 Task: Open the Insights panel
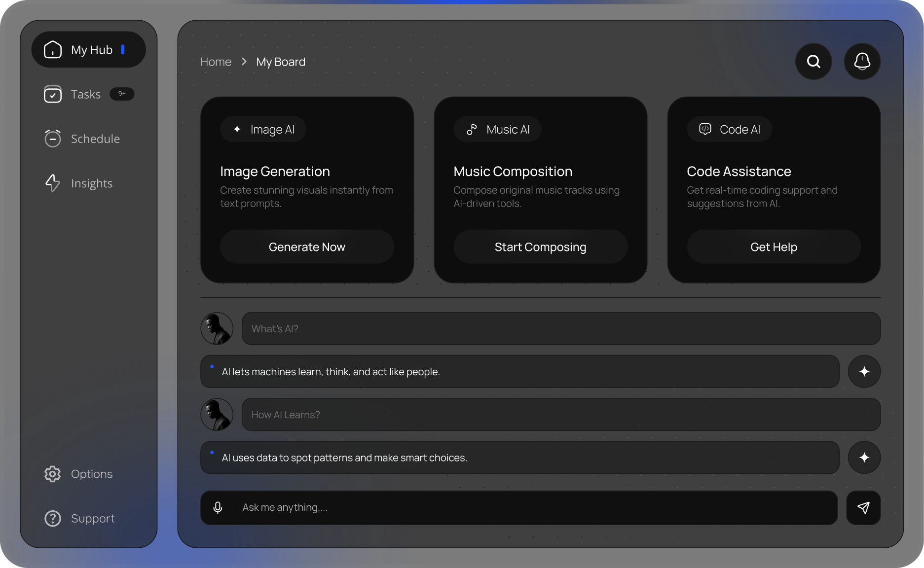pos(92,183)
